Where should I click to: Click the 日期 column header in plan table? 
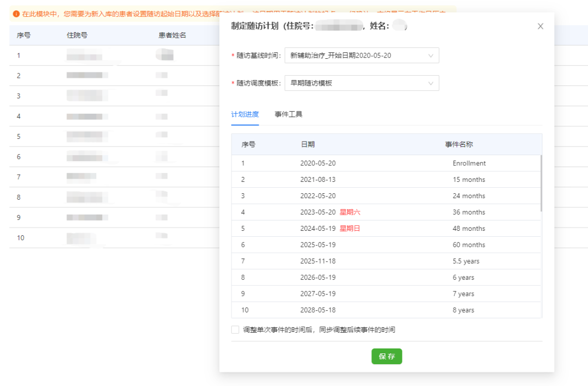click(308, 144)
